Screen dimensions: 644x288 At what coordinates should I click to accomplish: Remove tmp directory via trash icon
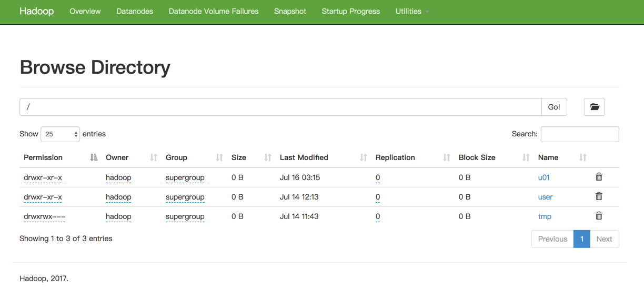tap(599, 216)
